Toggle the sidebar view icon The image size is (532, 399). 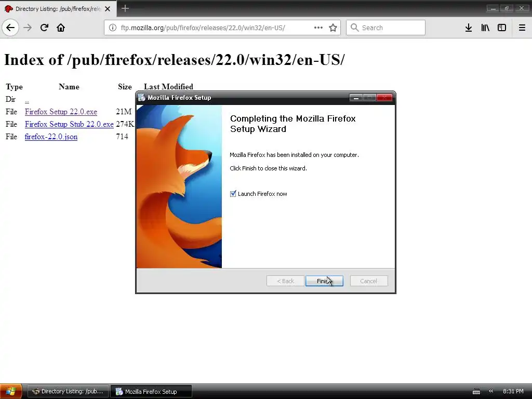[x=502, y=28]
